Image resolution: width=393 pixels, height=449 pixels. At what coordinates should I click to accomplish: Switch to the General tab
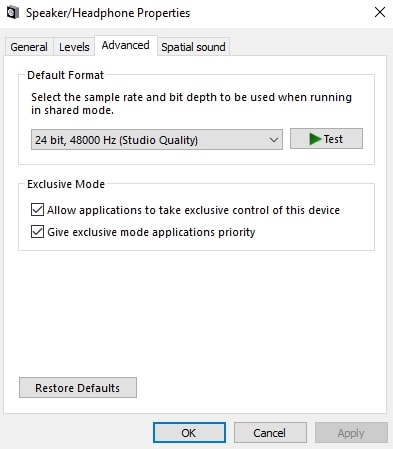pyautogui.click(x=29, y=47)
